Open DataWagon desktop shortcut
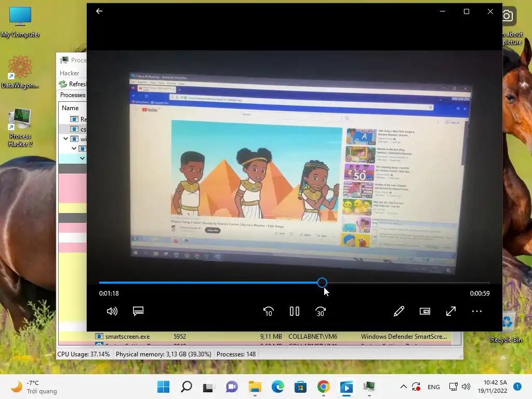The width and height of the screenshot is (532, 399). 20,72
